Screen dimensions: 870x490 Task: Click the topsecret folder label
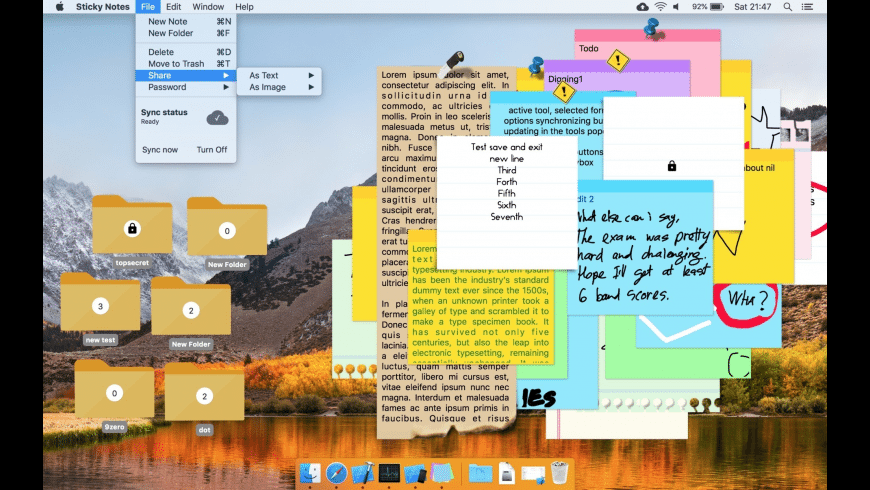coord(132,262)
